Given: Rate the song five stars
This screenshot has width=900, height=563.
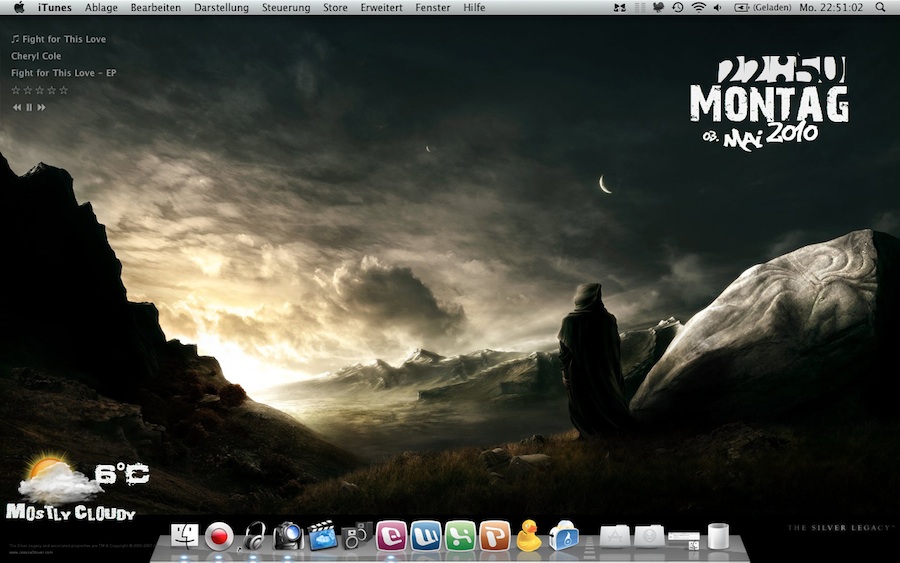Looking at the screenshot, I should [64, 90].
